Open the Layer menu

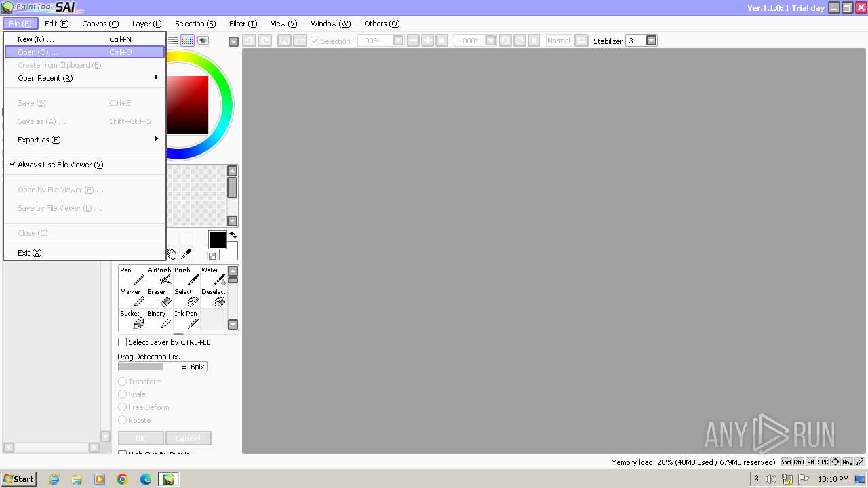[146, 24]
